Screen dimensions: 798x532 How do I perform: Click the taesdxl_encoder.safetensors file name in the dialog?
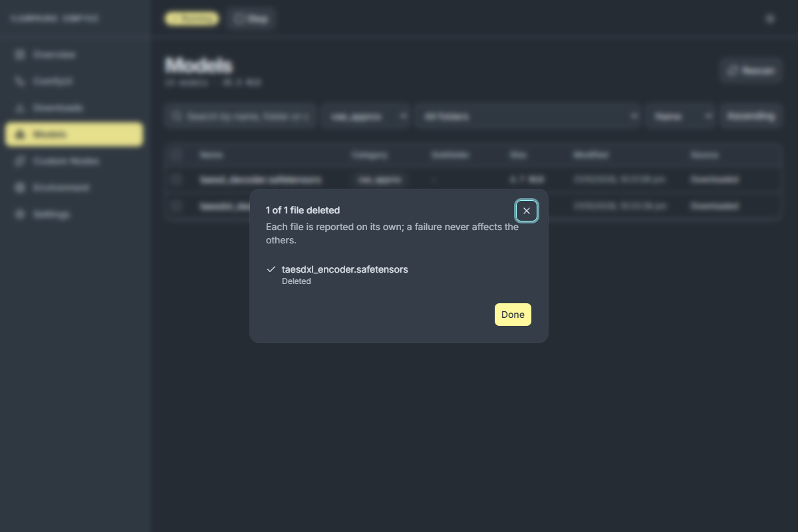pos(345,269)
